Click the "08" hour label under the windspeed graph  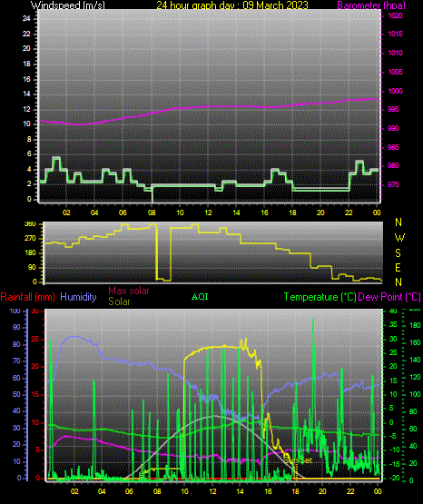point(152,212)
